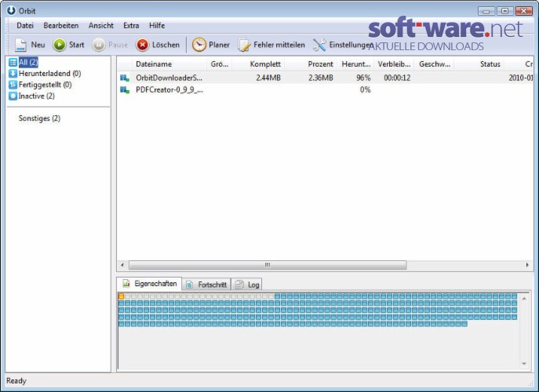
Task: Click the 00:00:12 remaining time
Action: [x=397, y=78]
